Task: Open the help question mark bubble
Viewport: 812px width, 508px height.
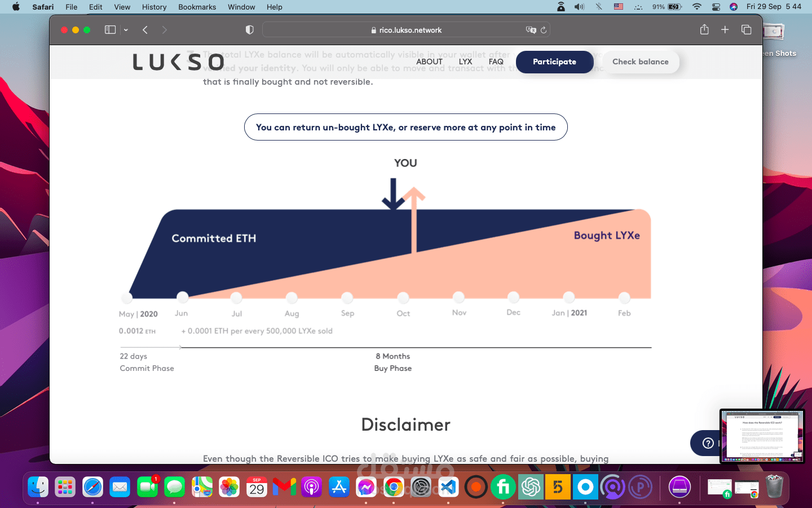Action: [708, 443]
